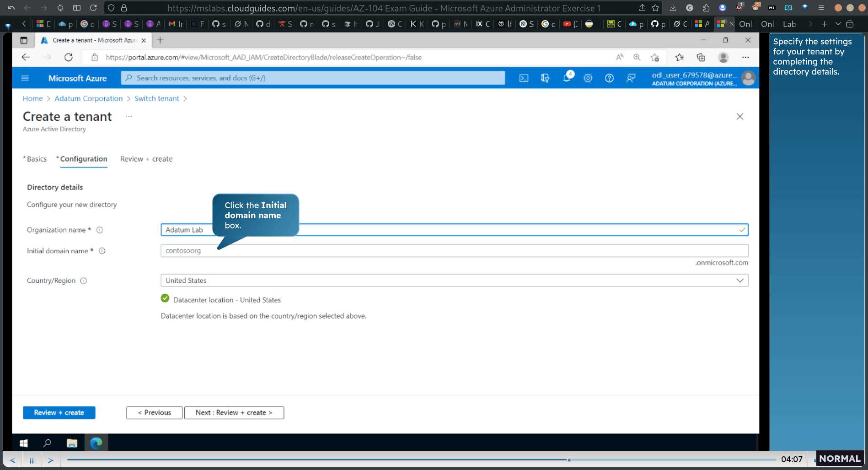Open File Explorer from taskbar
The height and width of the screenshot is (470, 868).
pos(72,443)
